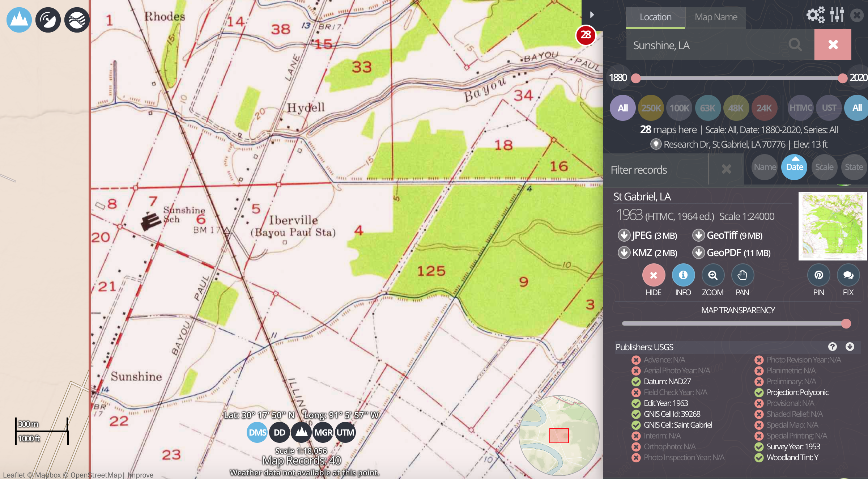This screenshot has width=868, height=479.
Task: Activate the ZOOM magnifier icon
Action: click(712, 275)
